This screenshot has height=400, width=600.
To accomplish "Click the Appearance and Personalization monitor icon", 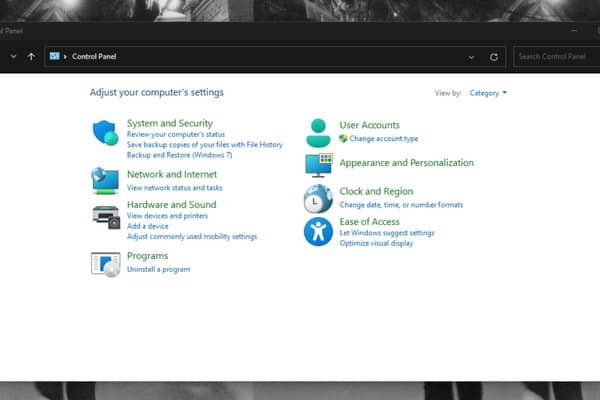I will click(319, 165).
